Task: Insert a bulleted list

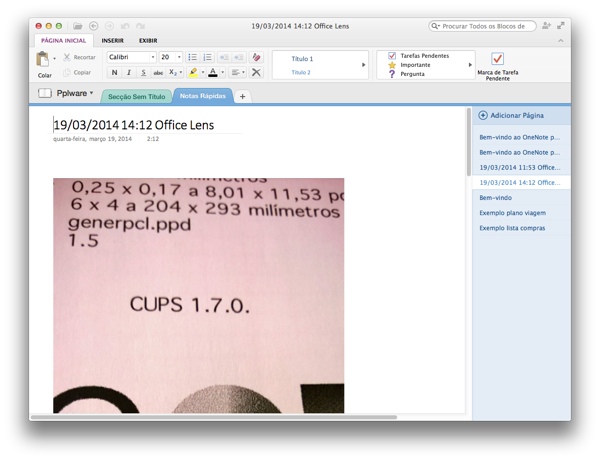Action: tap(192, 57)
